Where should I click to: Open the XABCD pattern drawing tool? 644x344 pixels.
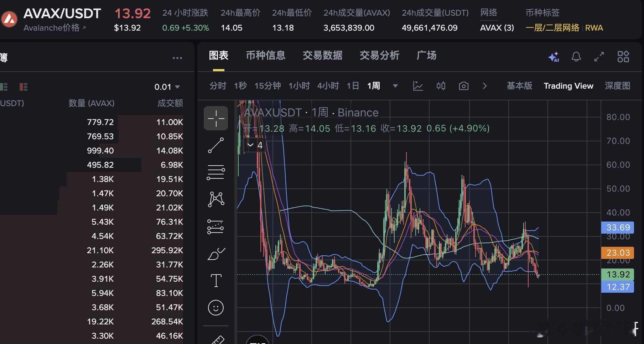215,199
